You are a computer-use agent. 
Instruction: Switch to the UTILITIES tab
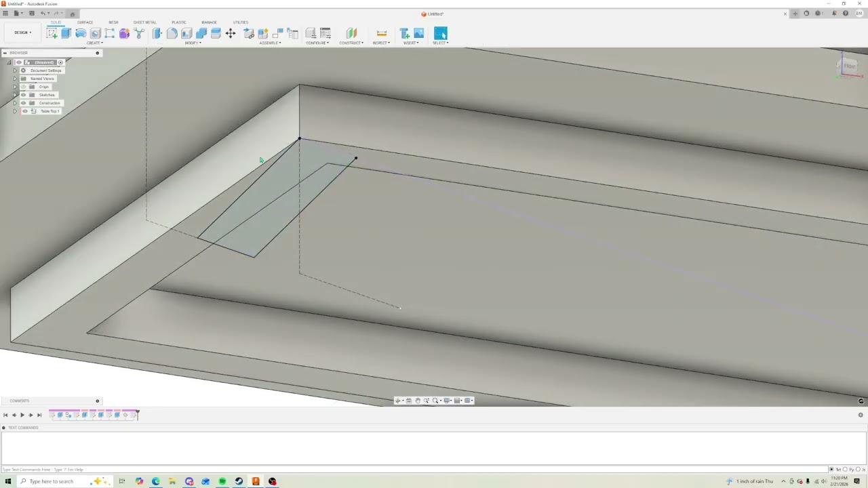click(x=241, y=22)
